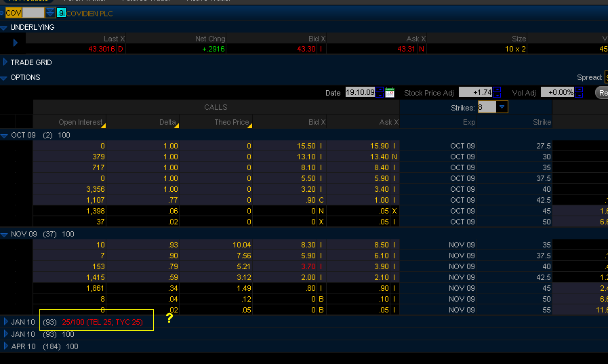
Task: Click theo price 10.04 in NOV 09 35 row
Action: (241, 245)
